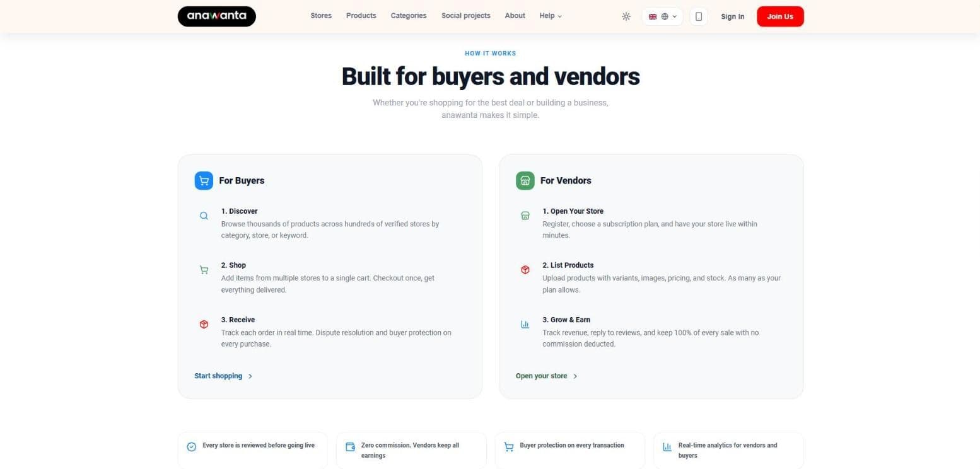Image resolution: width=980 pixels, height=469 pixels.
Task: Navigate to Social projects
Action: pyautogui.click(x=466, y=16)
